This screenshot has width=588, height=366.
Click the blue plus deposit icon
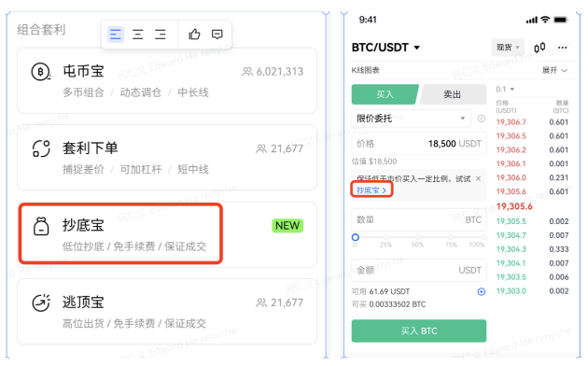(x=482, y=291)
